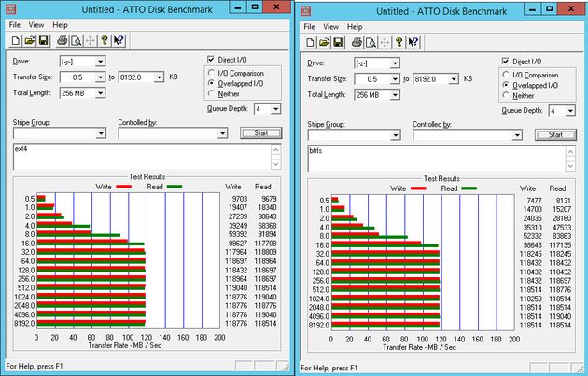This screenshot has height=376, width=588.
Task: Open Help menu in left window
Action: click(x=60, y=25)
